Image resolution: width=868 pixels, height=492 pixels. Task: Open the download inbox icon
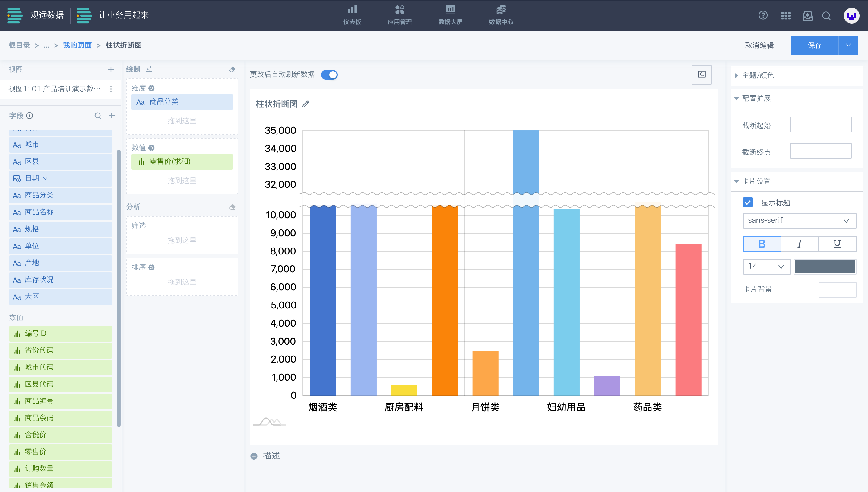point(807,15)
